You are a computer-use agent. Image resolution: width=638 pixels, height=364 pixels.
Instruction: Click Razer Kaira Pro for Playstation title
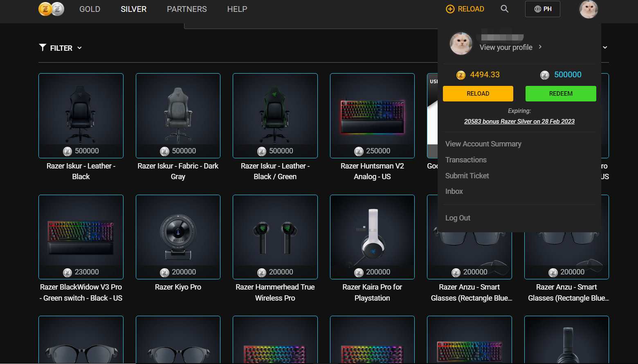coord(372,292)
